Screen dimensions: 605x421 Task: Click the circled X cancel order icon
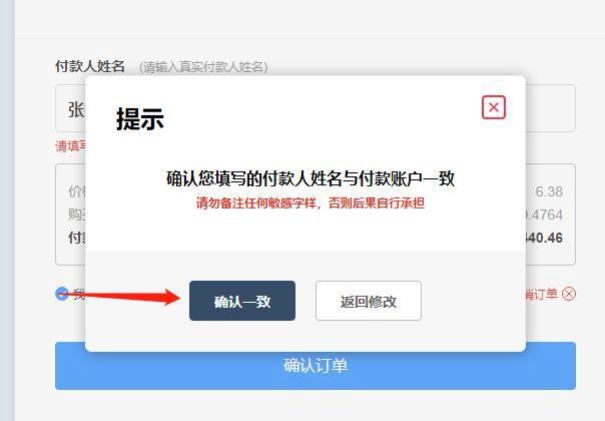pyautogui.click(x=569, y=294)
